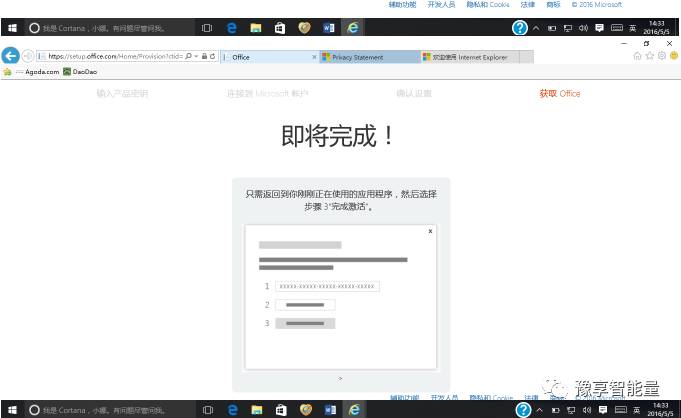Open Task View on the upper taskbar

207,28
